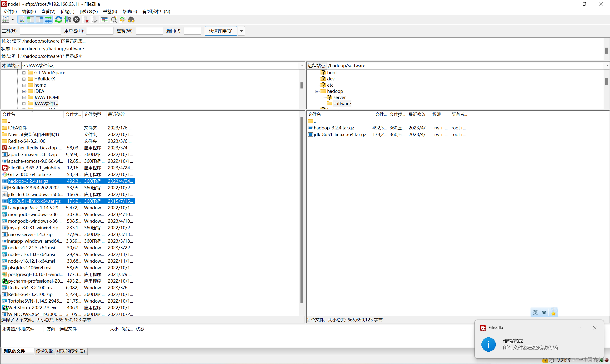
Task: Toggle synchronized browsing
Action: click(122, 20)
